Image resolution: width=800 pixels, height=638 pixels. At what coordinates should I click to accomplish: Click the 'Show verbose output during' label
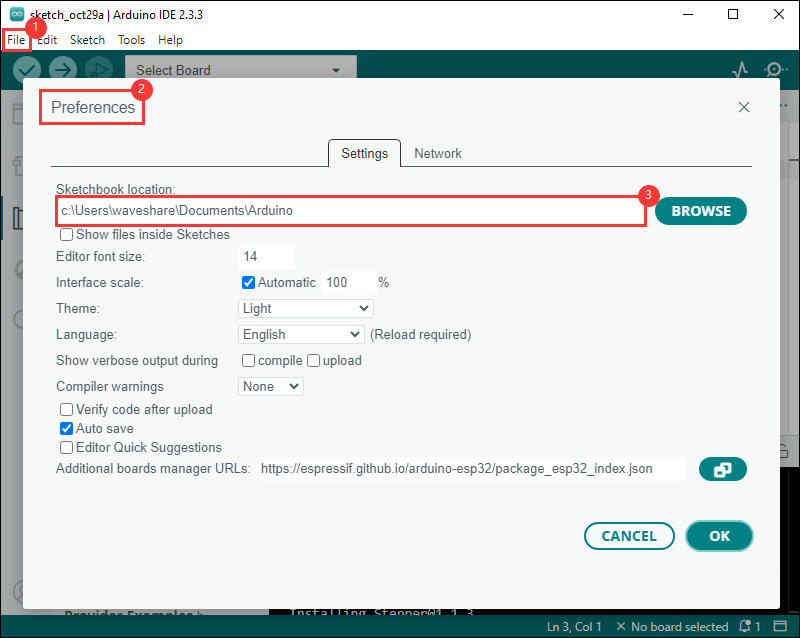[x=137, y=361]
